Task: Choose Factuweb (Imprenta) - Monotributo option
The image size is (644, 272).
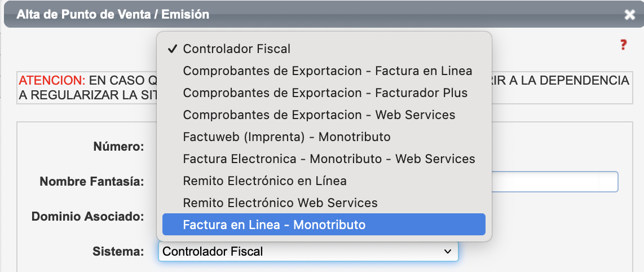Action: 286,137
